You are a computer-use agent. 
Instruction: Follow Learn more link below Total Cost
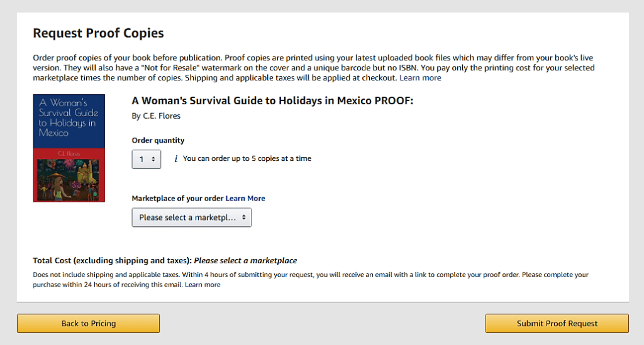coord(203,285)
